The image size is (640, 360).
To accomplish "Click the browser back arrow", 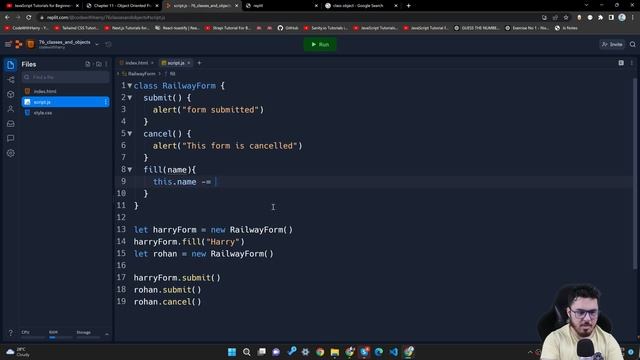I will pyautogui.click(x=7, y=18).
